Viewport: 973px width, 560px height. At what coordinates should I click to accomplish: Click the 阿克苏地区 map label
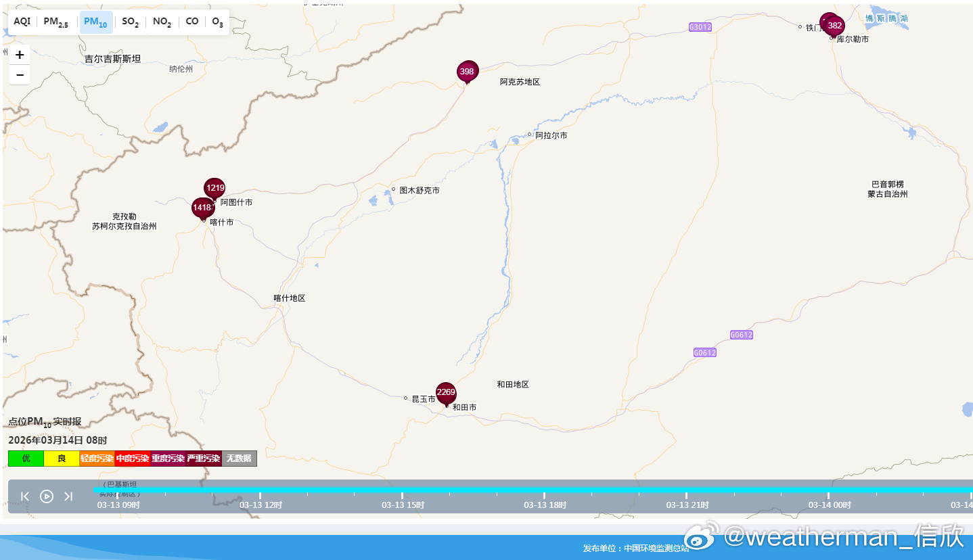[520, 82]
